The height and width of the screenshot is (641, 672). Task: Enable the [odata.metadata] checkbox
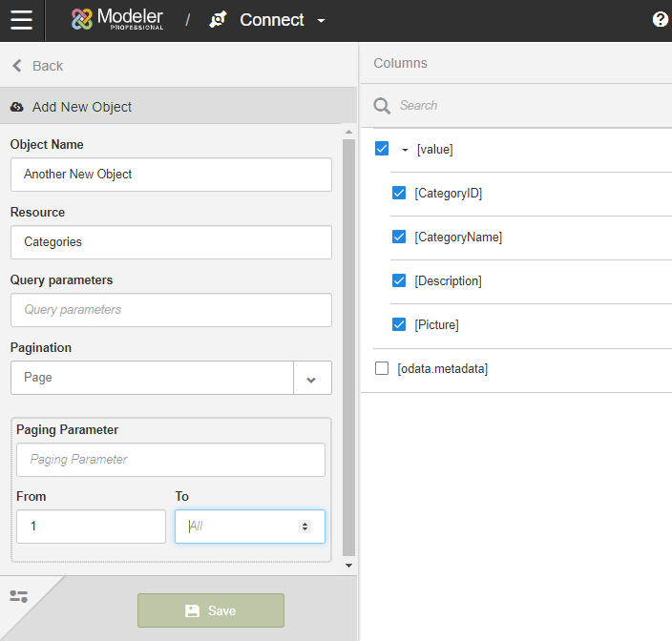(382, 368)
